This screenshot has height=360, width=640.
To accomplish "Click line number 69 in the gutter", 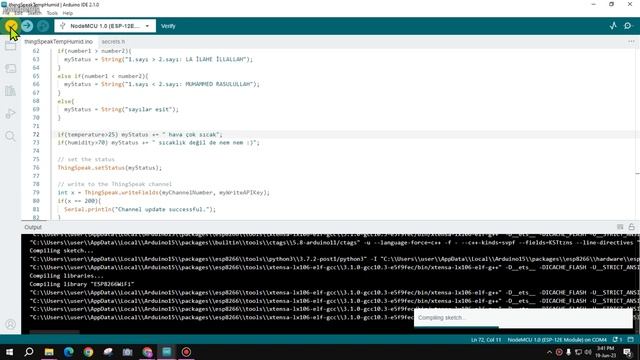I will tap(36, 109).
